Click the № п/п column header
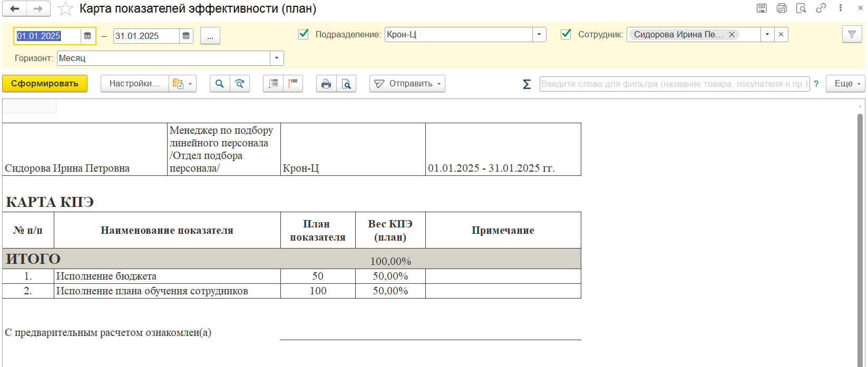Viewport: 868px width, 367px height. tap(28, 230)
